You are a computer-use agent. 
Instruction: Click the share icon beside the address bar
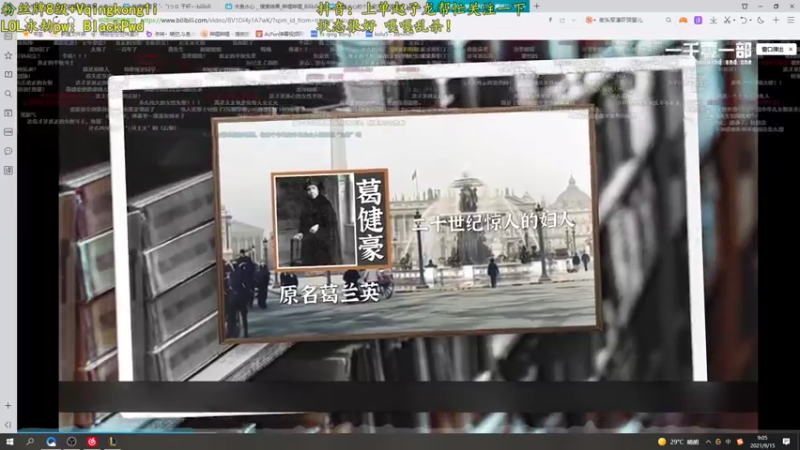pyautogui.click(x=562, y=20)
